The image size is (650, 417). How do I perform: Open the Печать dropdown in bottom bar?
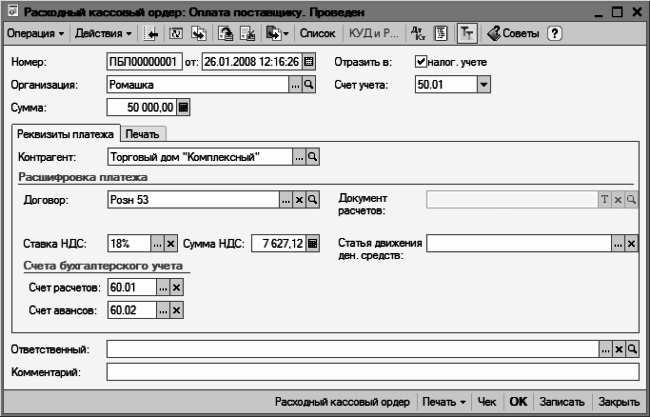click(444, 402)
